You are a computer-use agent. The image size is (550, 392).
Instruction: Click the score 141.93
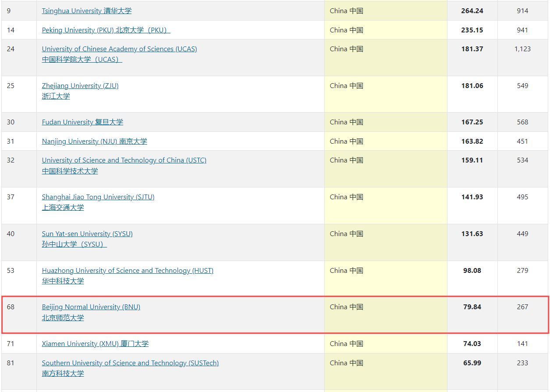click(472, 197)
